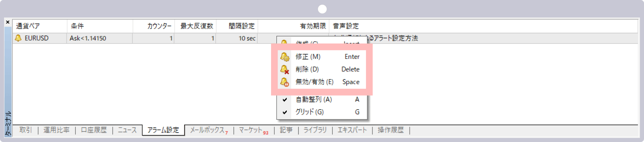The height and width of the screenshot is (142, 644).
Task: Switch to the マーケット tab
Action: pos(253,130)
